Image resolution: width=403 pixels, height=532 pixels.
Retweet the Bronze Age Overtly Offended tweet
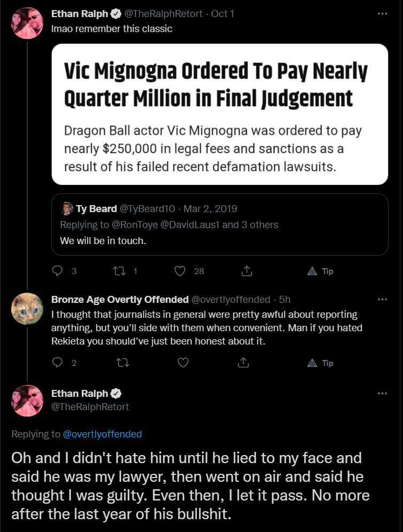tap(123, 363)
